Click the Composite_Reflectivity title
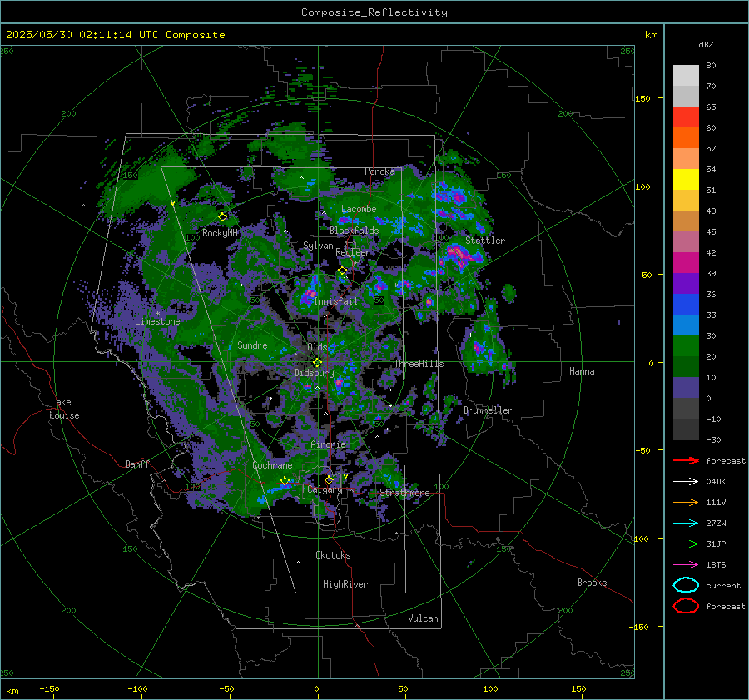749x700 pixels. 374,12
